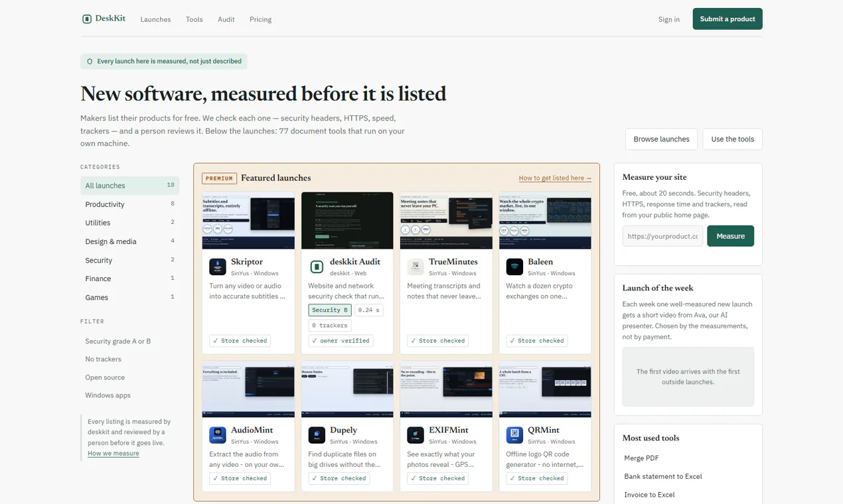This screenshot has height=504, width=843.
Task: Click the Submit a product button
Action: 728,19
